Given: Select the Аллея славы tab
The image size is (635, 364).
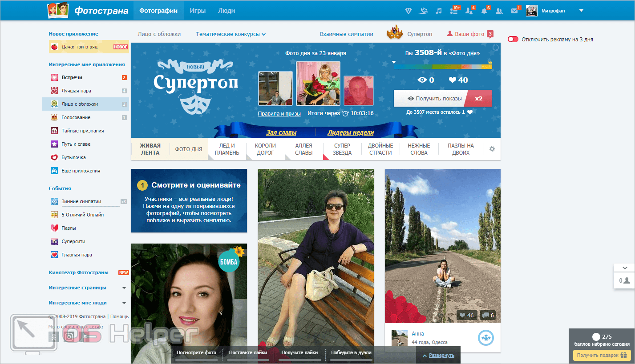Looking at the screenshot, I should coord(303,149).
